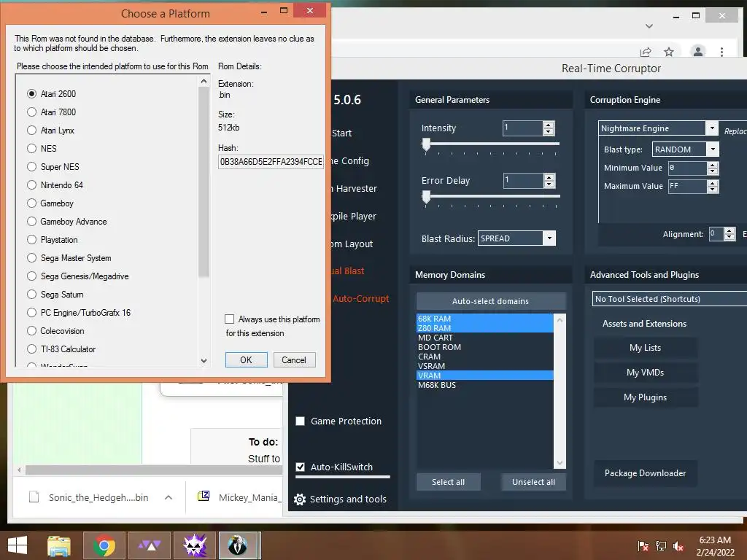Choose Atari Lynx as the platform
This screenshot has width=747, height=560.
(32, 130)
